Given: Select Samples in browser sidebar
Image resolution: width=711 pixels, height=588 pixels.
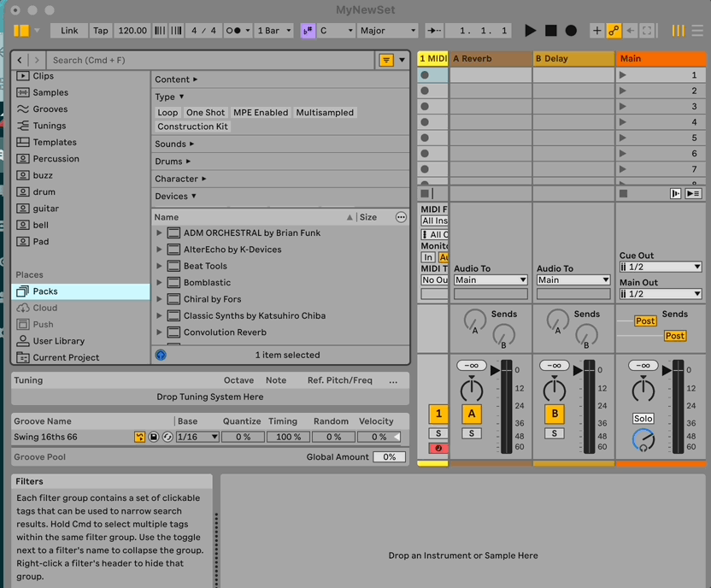Looking at the screenshot, I should [x=50, y=92].
